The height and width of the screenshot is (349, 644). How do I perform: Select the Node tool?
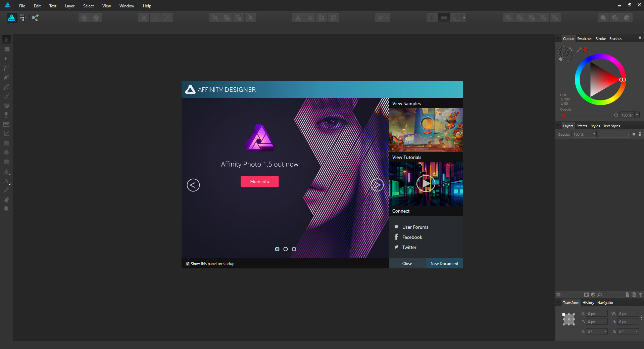[x=6, y=59]
